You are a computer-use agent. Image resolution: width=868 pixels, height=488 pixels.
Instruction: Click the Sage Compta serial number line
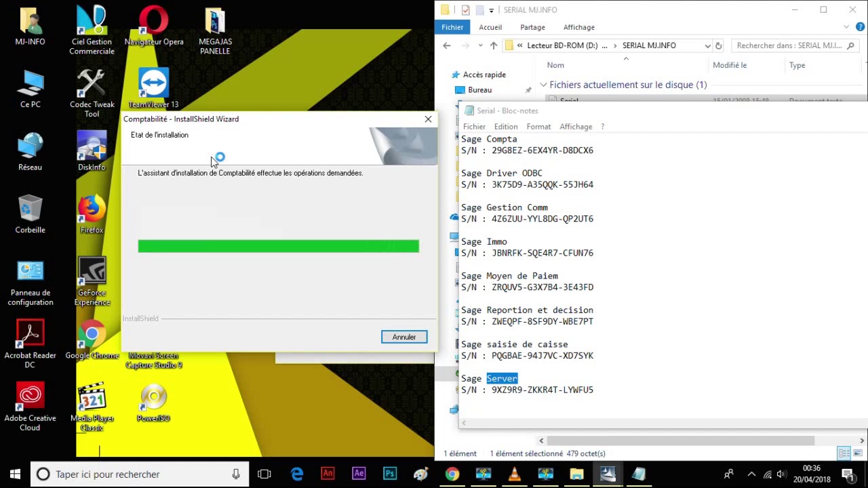527,150
